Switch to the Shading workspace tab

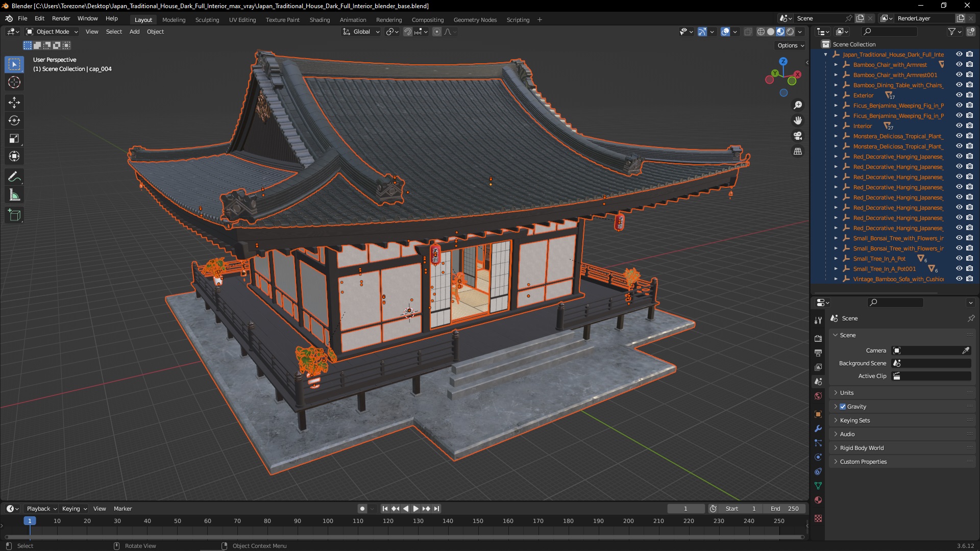[320, 20]
